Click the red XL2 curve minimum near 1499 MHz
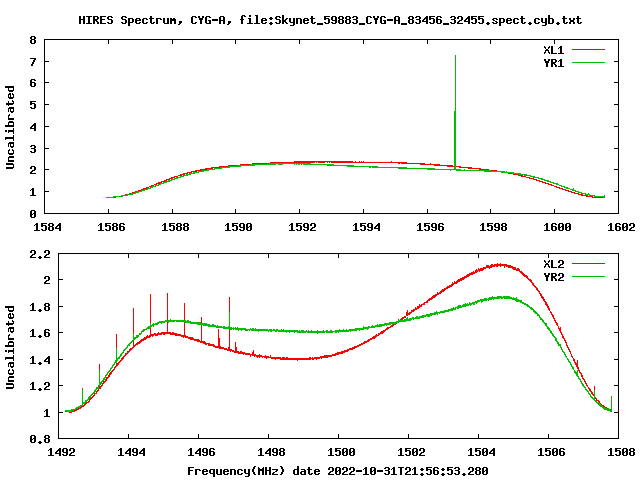Viewport: 640px width, 480px height. (x=300, y=359)
